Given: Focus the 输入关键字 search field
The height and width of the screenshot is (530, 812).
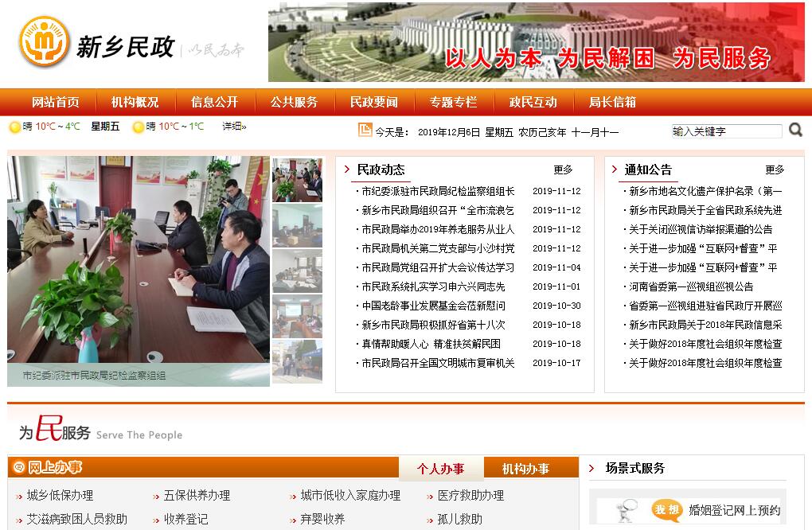Looking at the screenshot, I should click(726, 131).
